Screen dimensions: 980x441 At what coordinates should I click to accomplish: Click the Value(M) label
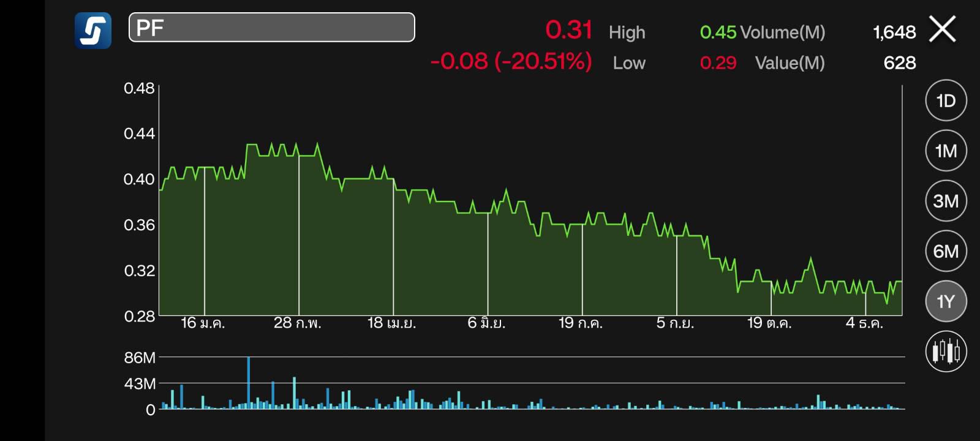[790, 63]
